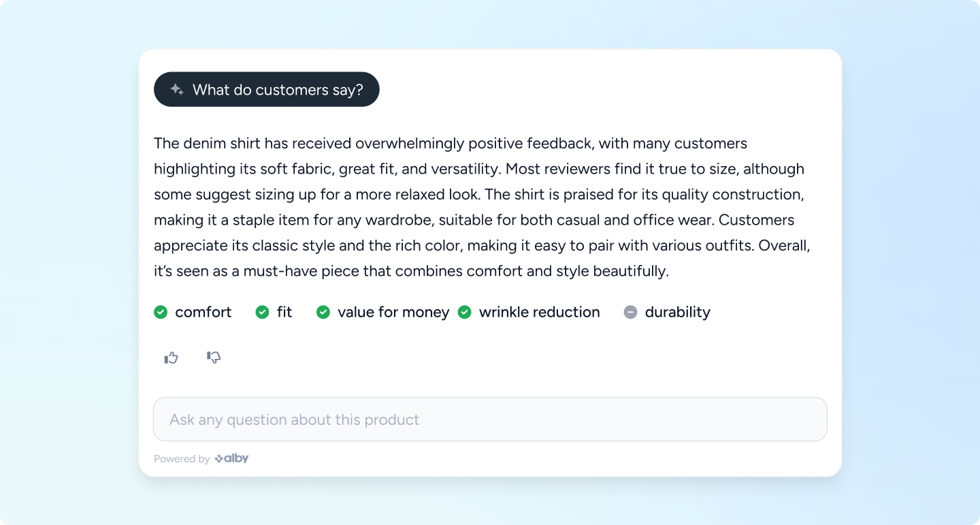The height and width of the screenshot is (525, 980).
Task: Select the "fit" attribute label
Action: pos(284,312)
